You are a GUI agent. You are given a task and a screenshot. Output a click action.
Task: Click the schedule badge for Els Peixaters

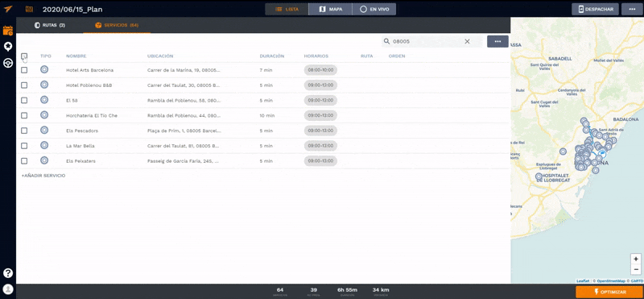click(320, 161)
